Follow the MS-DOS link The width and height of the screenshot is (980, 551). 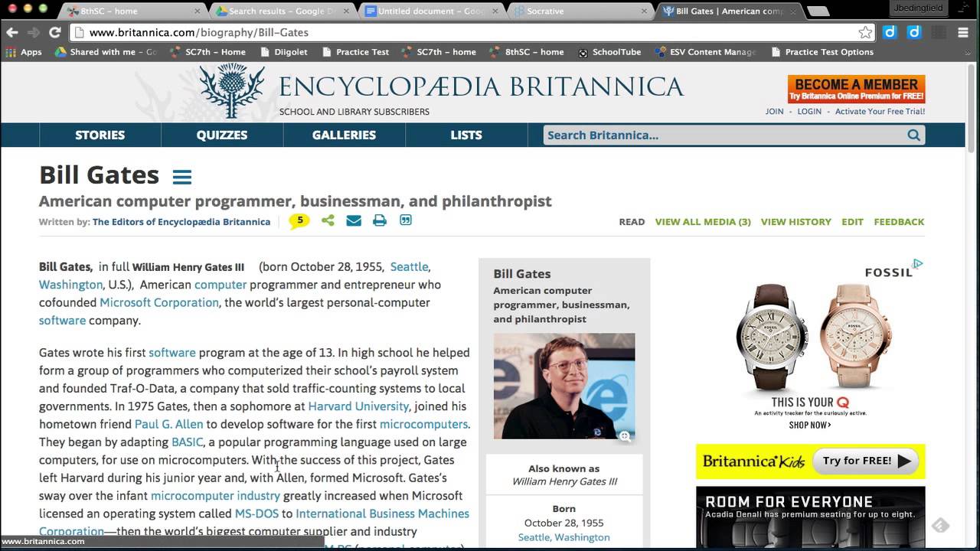pyautogui.click(x=256, y=514)
